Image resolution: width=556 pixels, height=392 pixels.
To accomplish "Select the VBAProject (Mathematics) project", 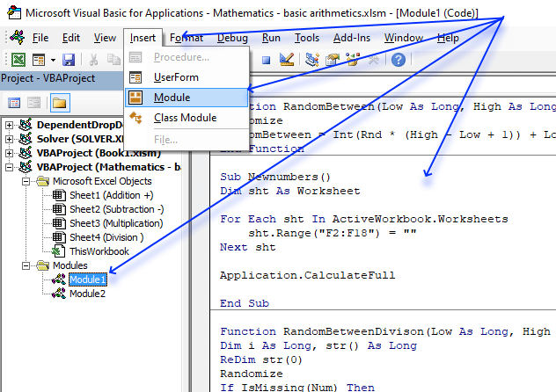I will (109, 167).
